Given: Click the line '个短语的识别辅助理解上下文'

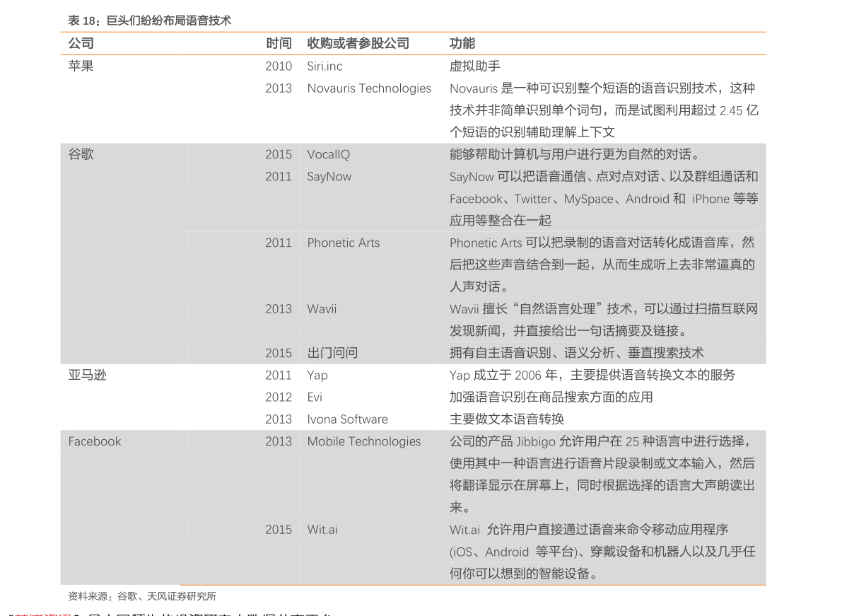Looking at the screenshot, I should point(532,132).
